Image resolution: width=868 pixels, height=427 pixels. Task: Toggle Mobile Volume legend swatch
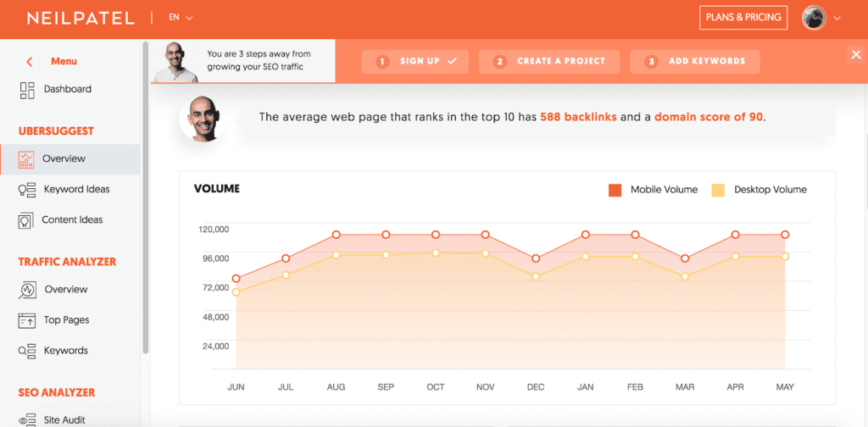tap(615, 191)
